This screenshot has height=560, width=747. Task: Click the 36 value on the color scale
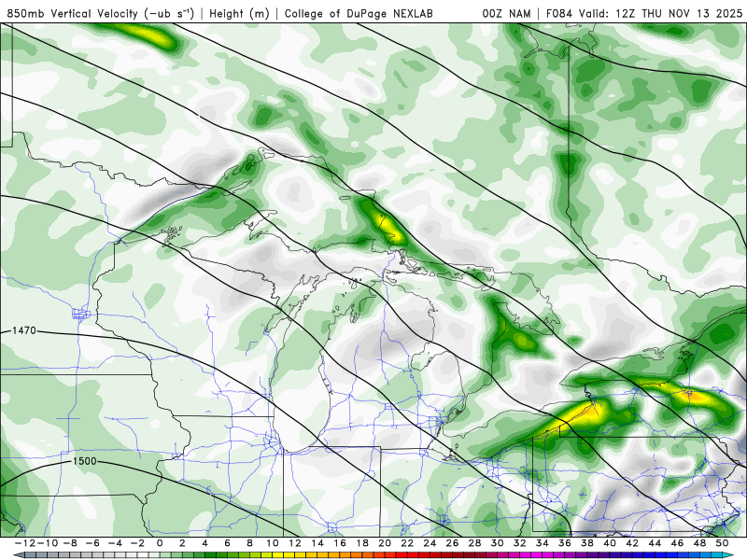[x=565, y=543]
